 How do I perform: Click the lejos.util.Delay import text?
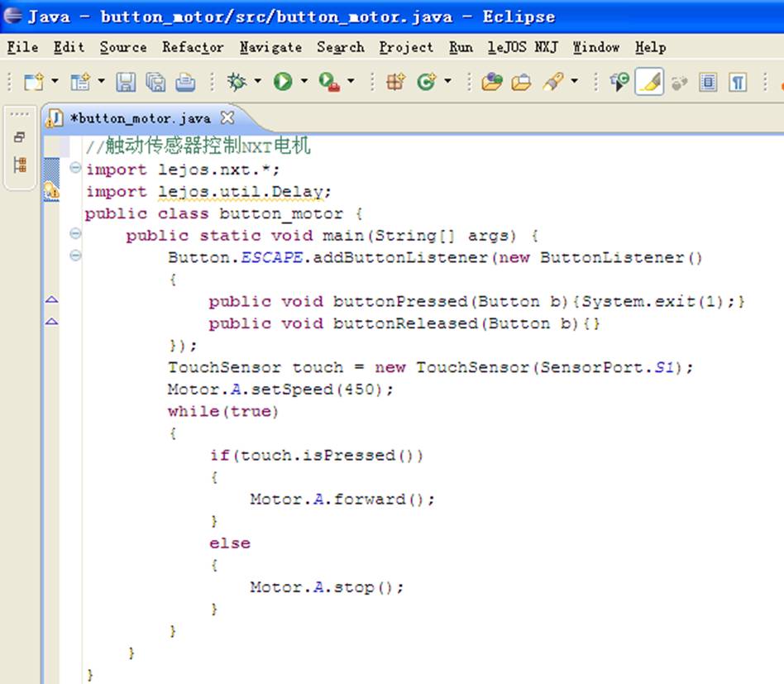click(x=241, y=192)
